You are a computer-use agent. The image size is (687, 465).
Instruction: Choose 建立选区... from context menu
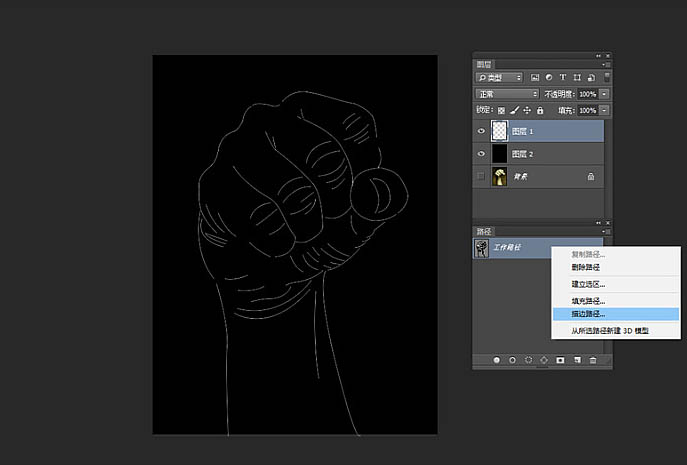588,284
